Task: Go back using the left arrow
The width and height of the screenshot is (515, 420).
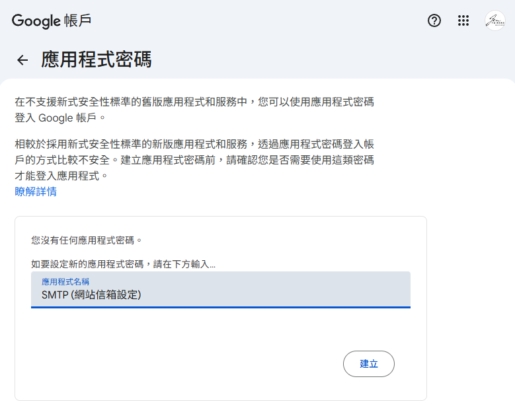Action: click(22, 60)
